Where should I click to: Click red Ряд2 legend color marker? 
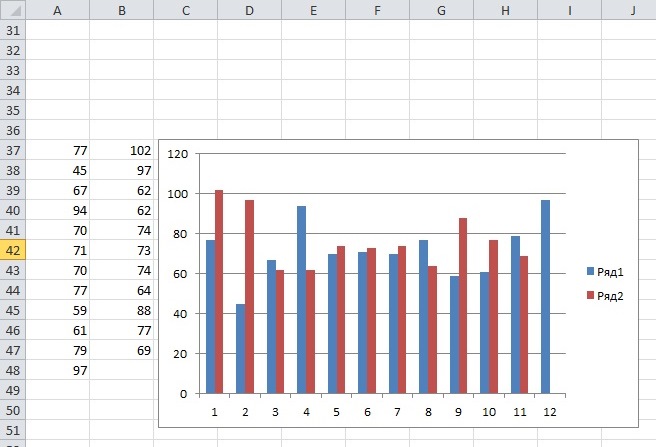590,295
